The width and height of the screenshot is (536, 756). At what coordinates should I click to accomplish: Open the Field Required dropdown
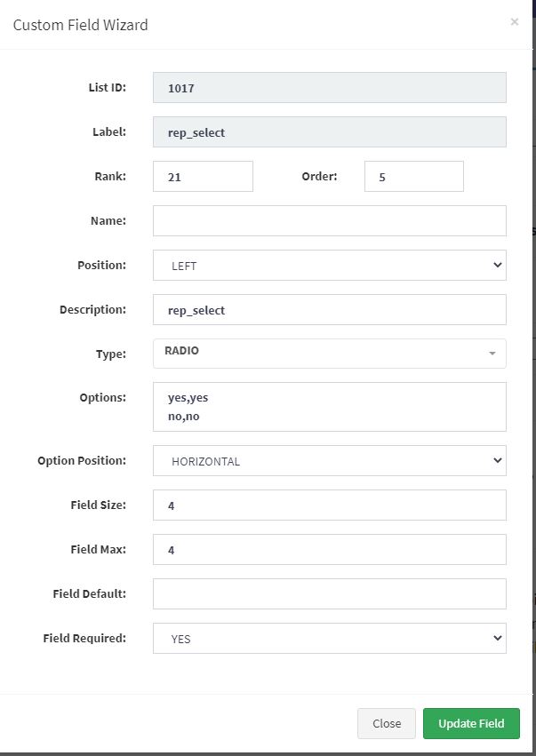tap(330, 639)
